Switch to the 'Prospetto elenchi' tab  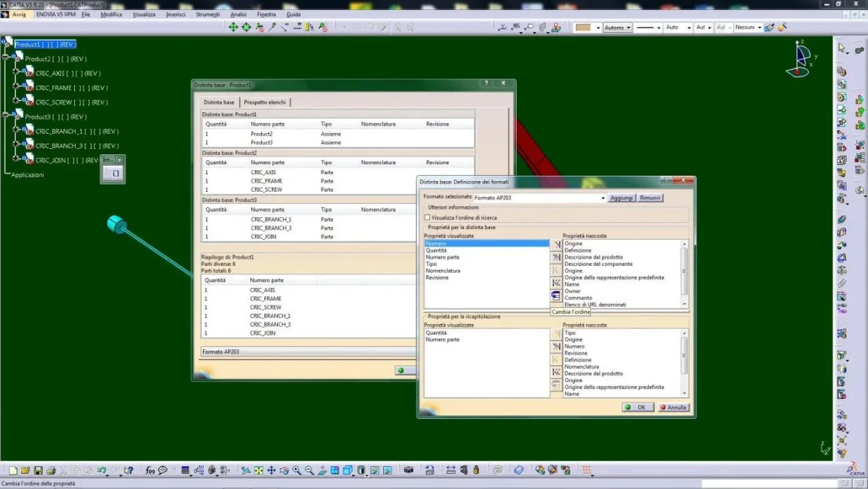pyautogui.click(x=266, y=102)
